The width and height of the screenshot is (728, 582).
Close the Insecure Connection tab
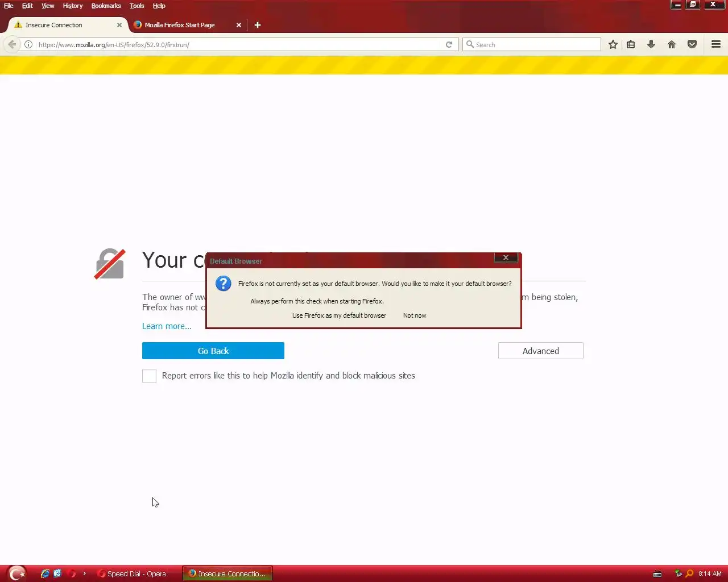119,25
